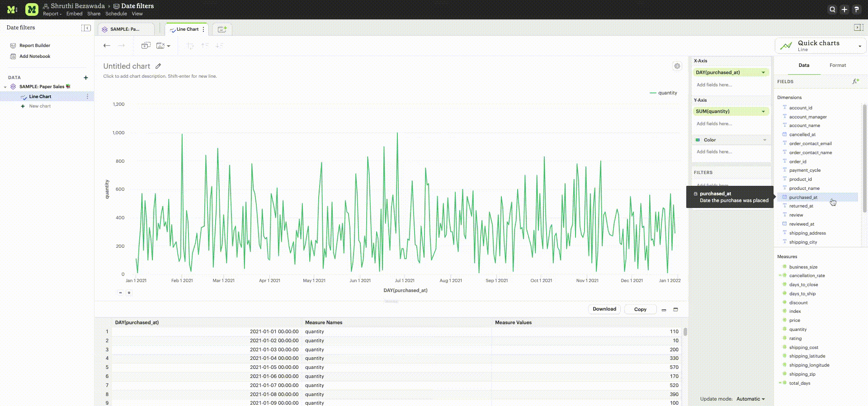Image resolution: width=868 pixels, height=406 pixels.
Task: Open the help question mark icon
Action: [856, 9]
